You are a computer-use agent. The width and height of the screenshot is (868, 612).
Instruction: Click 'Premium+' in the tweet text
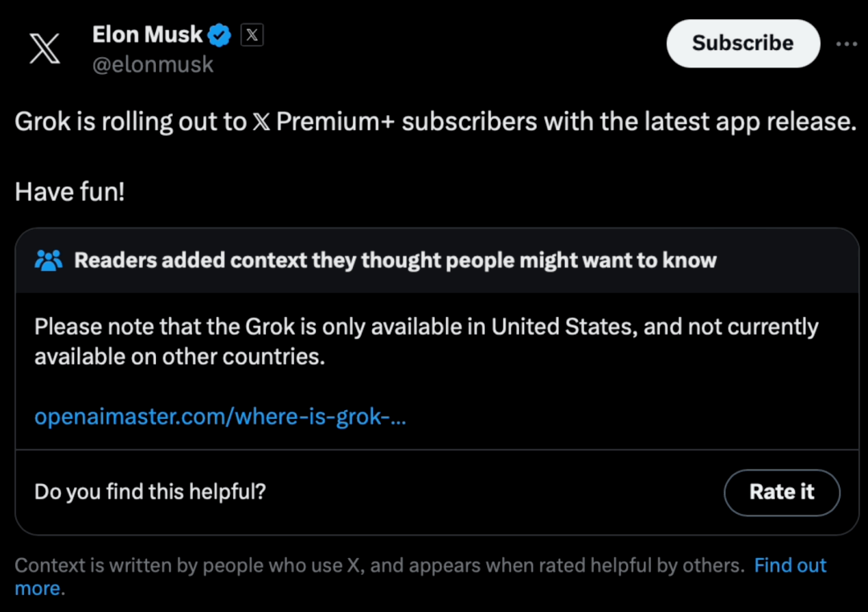point(335,122)
